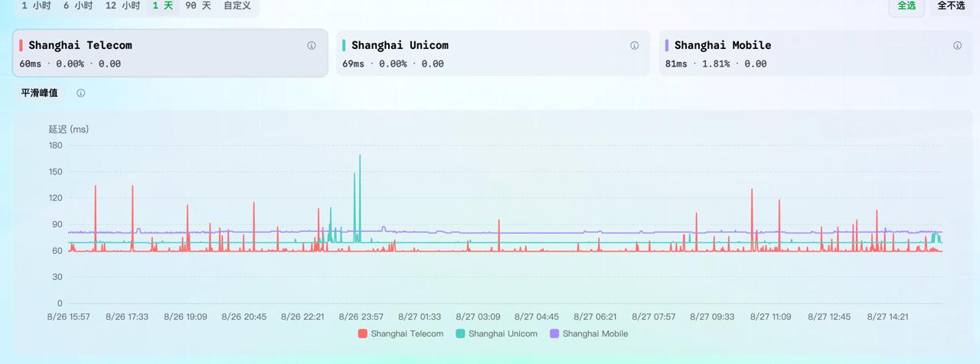Click purple Shanghai Mobile legend marker
Viewport: 980px width, 364px height.
coord(554,333)
